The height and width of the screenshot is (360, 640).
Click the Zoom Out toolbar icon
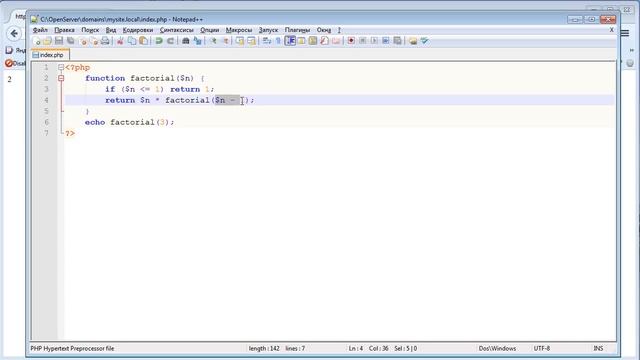[x=225, y=41]
